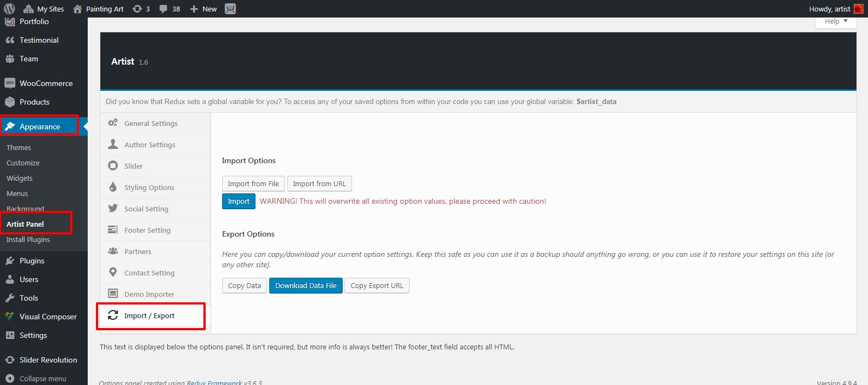This screenshot has height=385, width=868.
Task: Open Howdy, artist account menu
Action: point(836,9)
